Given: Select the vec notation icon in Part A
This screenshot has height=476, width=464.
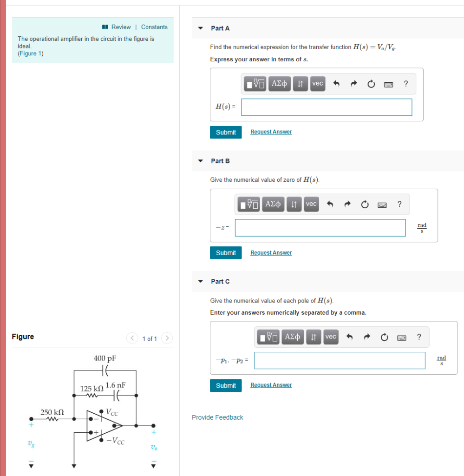Looking at the screenshot, I should [x=317, y=84].
